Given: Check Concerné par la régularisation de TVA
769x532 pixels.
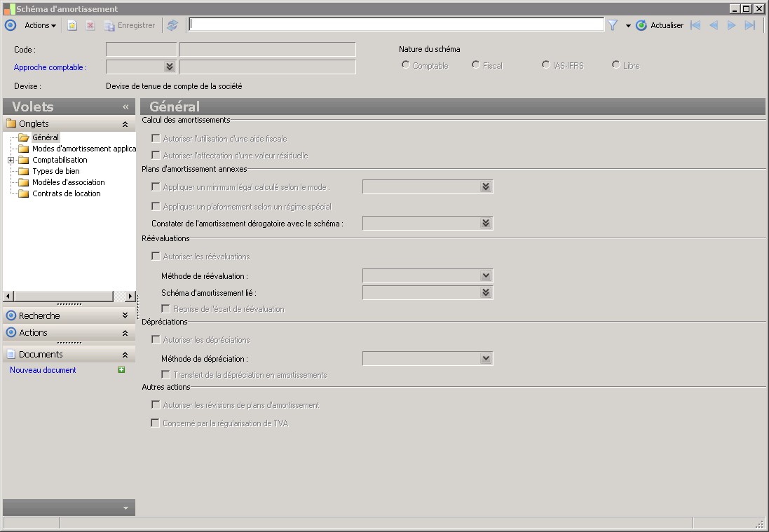Looking at the screenshot, I should 155,422.
